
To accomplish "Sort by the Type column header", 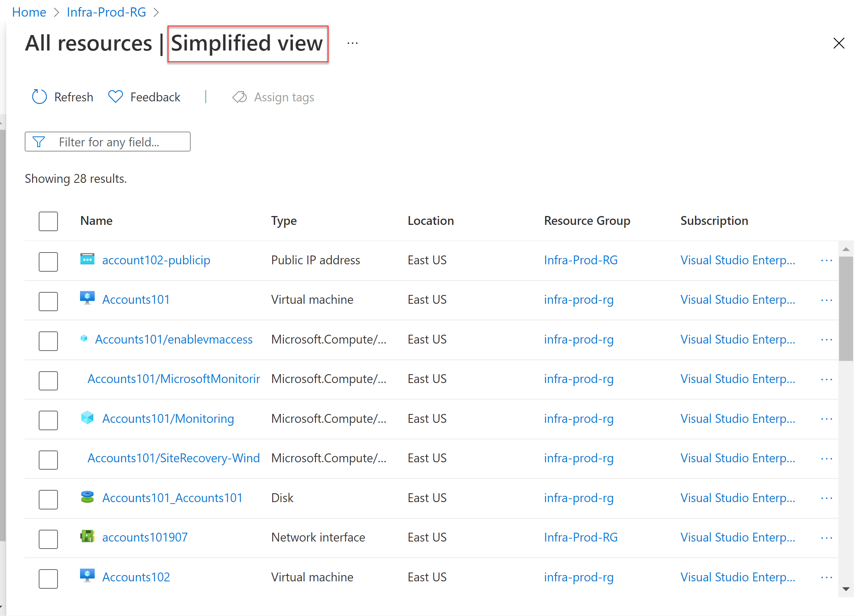I will (284, 220).
